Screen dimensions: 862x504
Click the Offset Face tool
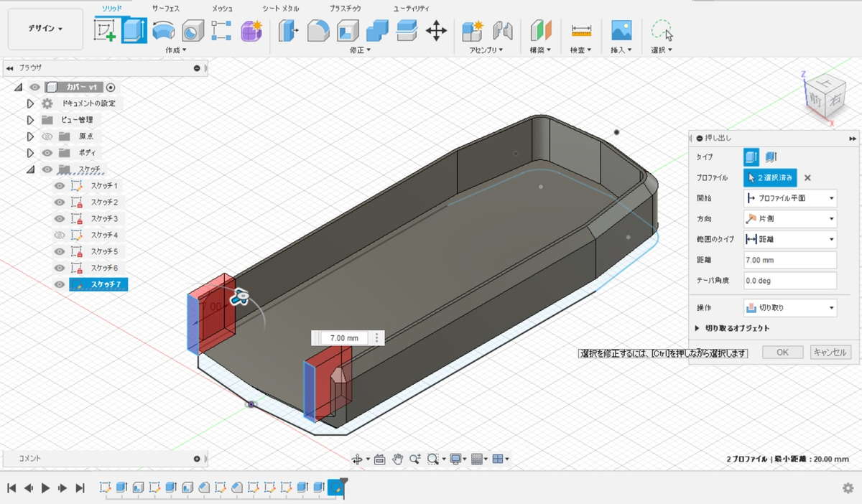pos(407,30)
